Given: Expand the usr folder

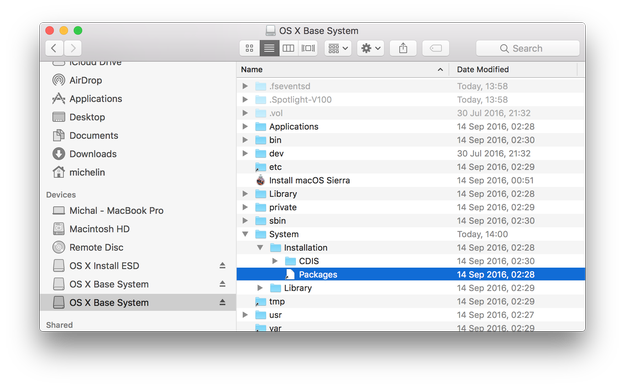Looking at the screenshot, I should click(x=245, y=315).
